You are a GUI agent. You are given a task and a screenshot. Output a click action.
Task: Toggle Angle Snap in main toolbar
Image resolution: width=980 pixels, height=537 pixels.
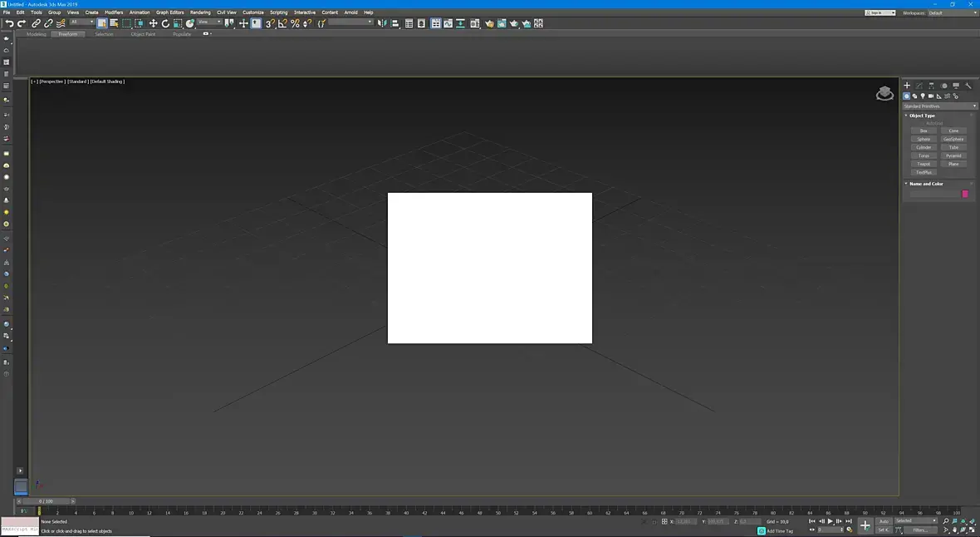(282, 23)
